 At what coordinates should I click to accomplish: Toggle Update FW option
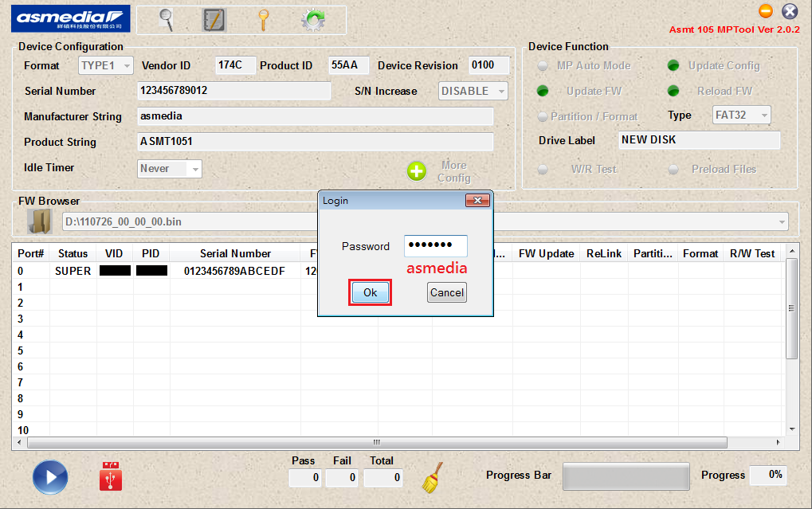[x=543, y=91]
